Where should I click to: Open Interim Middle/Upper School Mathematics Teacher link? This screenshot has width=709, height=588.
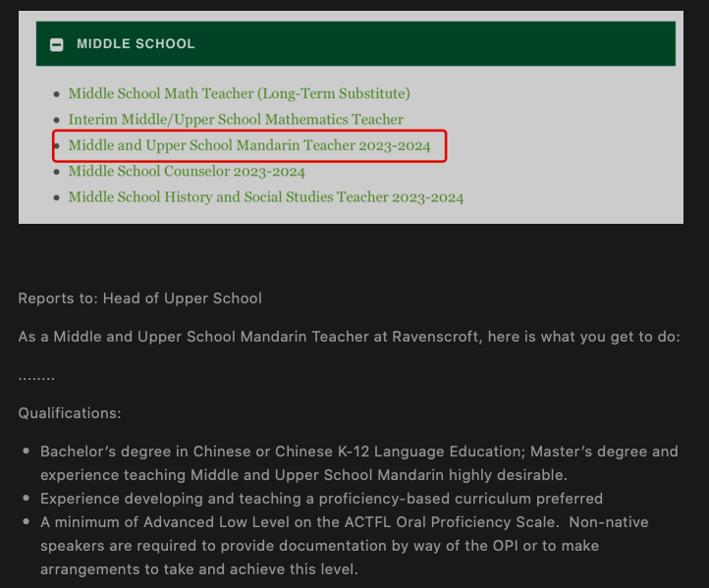[x=236, y=120]
